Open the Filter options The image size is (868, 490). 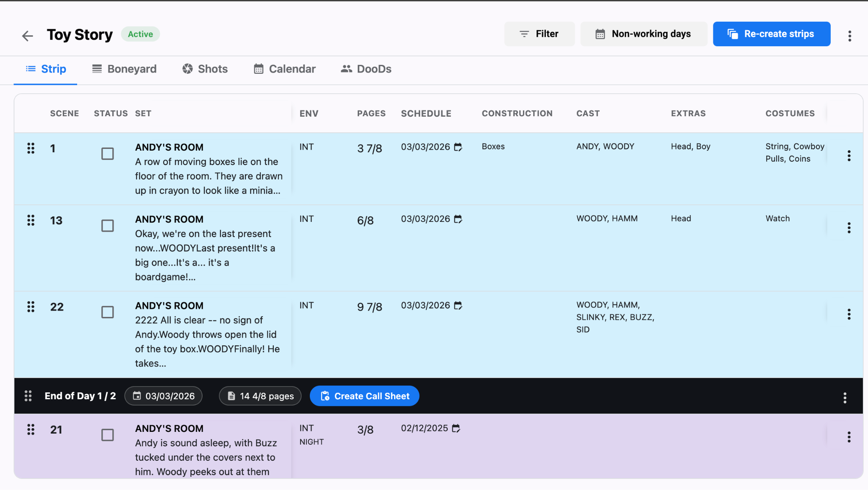[x=540, y=34]
